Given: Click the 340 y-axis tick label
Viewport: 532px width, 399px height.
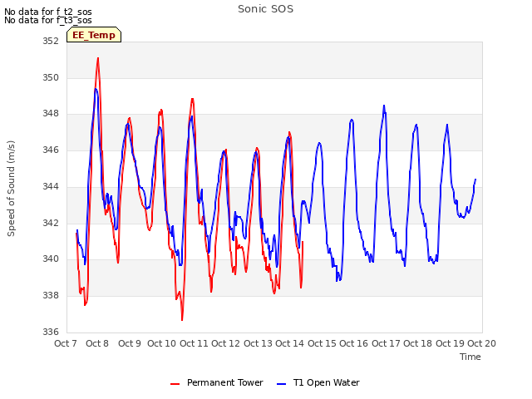Looking at the screenshot, I should pos(51,259).
